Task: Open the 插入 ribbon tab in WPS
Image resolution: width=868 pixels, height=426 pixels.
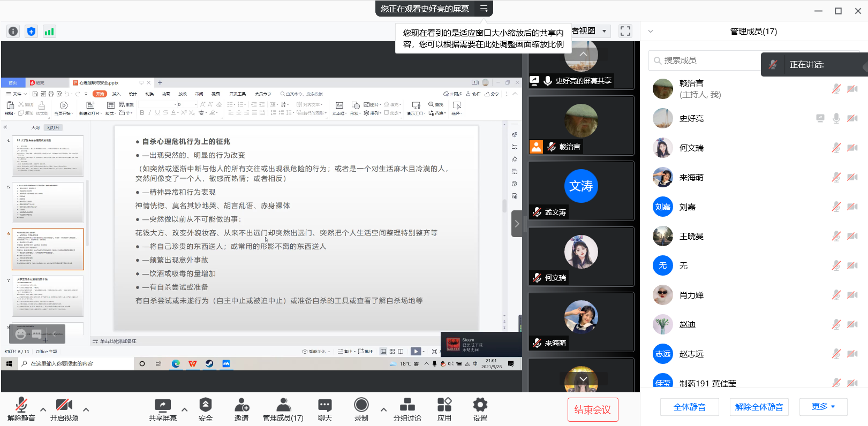Action: pyautogui.click(x=116, y=94)
